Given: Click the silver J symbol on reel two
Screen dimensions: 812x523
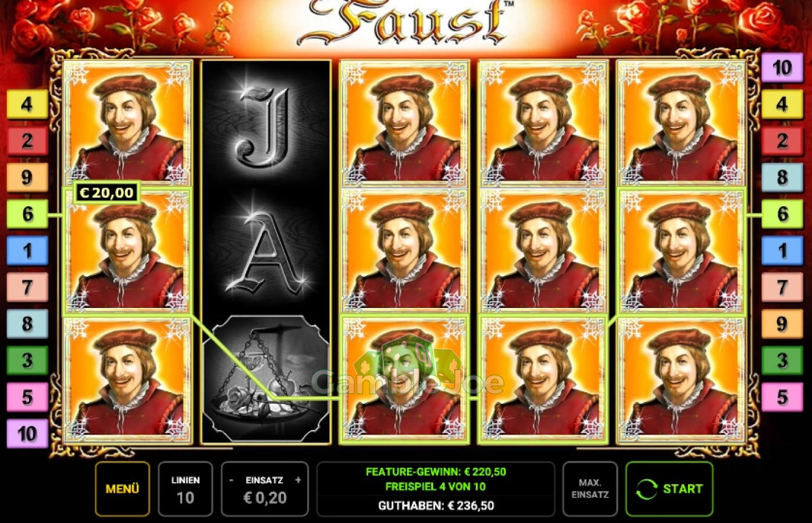Looking at the screenshot, I should pos(265,124).
